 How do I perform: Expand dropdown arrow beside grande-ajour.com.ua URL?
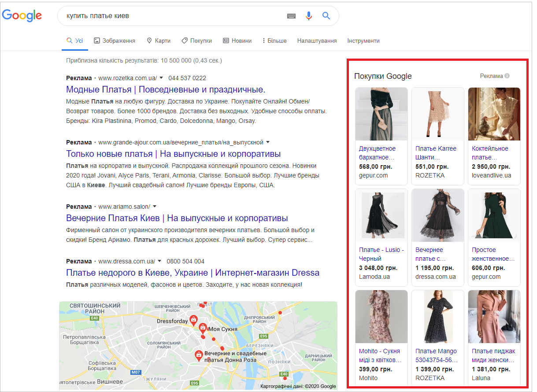(x=268, y=142)
